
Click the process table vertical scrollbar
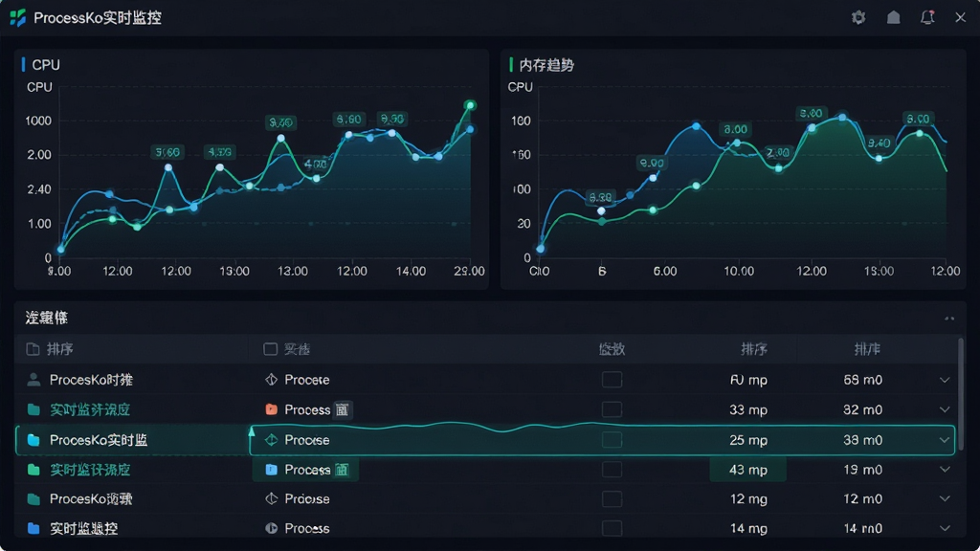point(960,393)
